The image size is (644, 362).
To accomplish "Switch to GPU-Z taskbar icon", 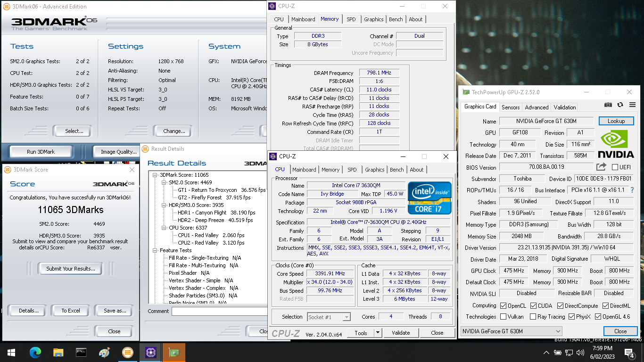I will point(173,353).
